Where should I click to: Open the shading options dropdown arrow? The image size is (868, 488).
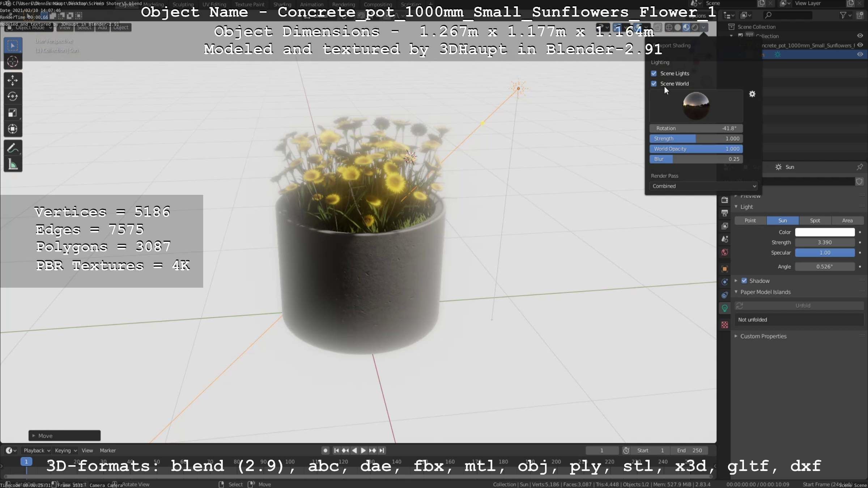(x=703, y=27)
